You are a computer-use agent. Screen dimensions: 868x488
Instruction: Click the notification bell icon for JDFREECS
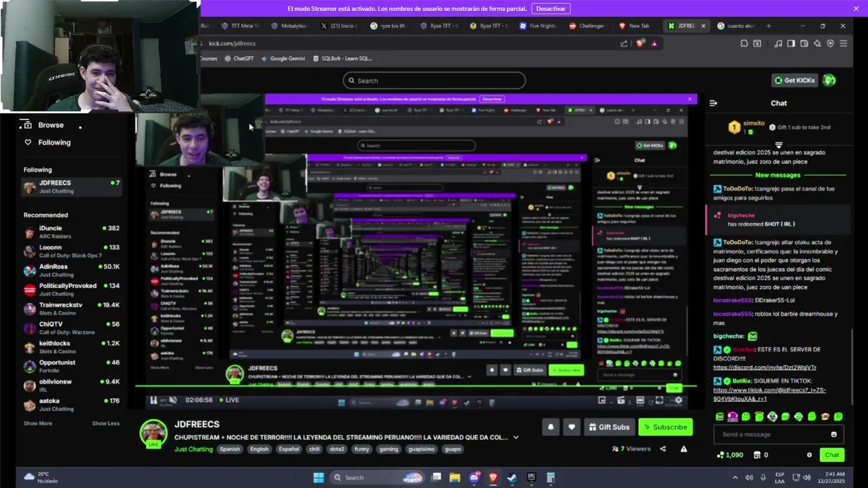pos(551,427)
